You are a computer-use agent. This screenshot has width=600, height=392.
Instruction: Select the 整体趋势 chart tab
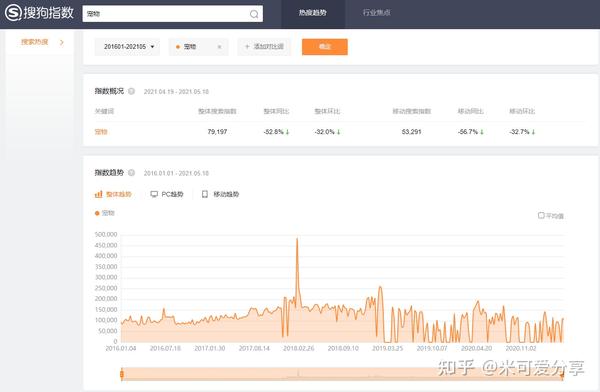pos(113,194)
